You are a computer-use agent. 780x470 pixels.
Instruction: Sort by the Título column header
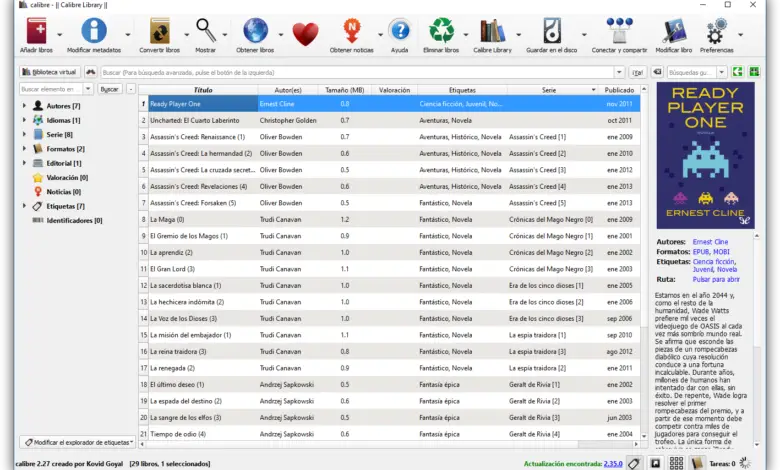(203, 90)
